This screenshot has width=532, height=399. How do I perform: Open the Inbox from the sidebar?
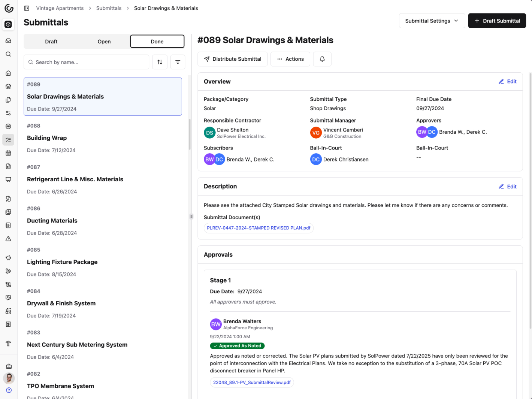click(8, 40)
